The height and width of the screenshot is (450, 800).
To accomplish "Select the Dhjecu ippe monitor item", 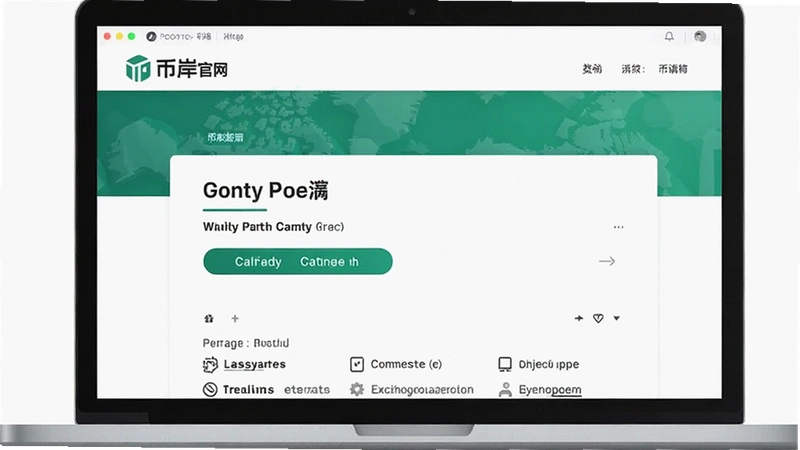I will pos(538,364).
